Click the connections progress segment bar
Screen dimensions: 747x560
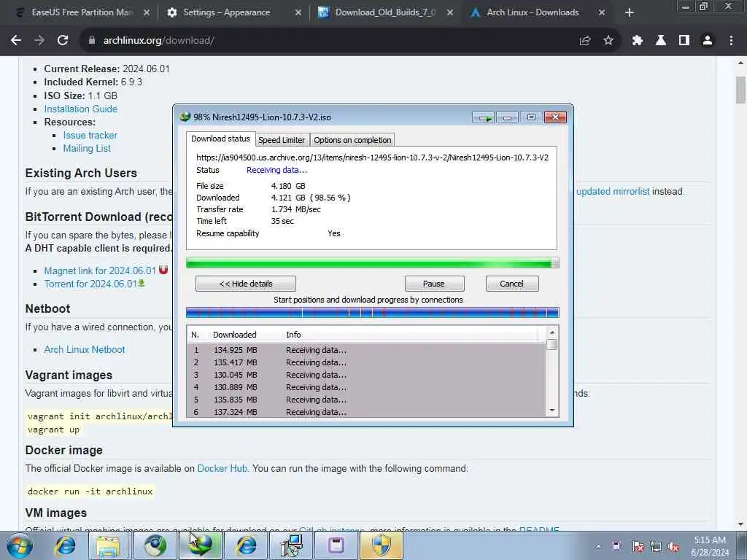point(373,313)
